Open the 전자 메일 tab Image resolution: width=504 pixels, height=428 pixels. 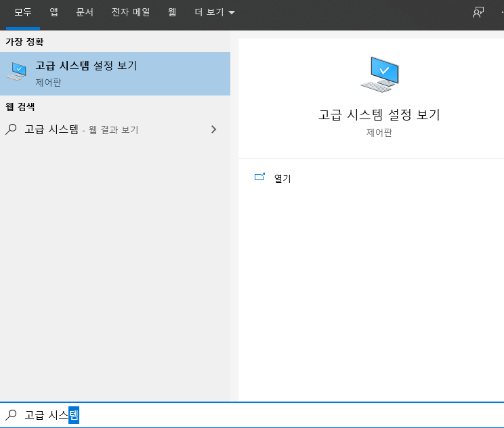(x=131, y=13)
